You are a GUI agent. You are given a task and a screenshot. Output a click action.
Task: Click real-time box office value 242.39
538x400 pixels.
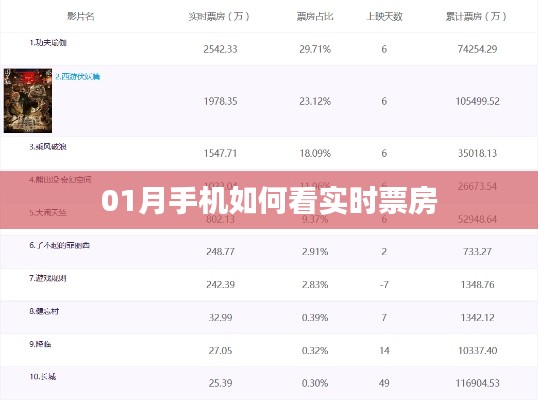pos(220,284)
